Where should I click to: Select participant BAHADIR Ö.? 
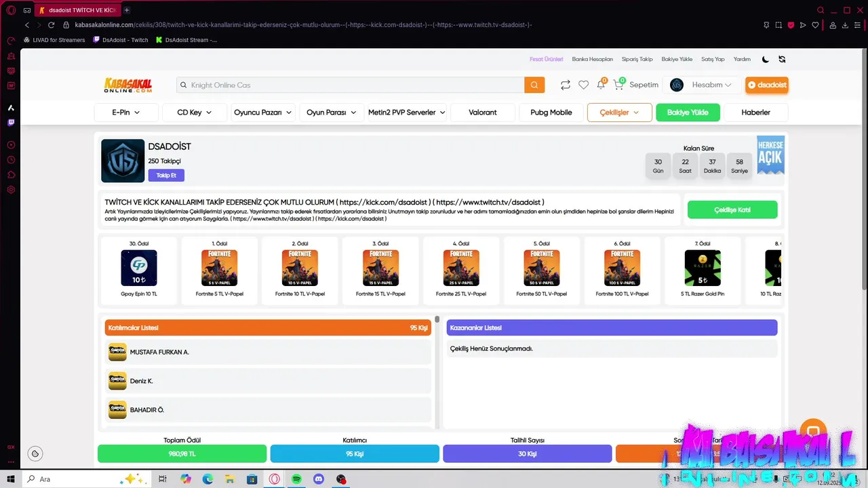(x=268, y=409)
